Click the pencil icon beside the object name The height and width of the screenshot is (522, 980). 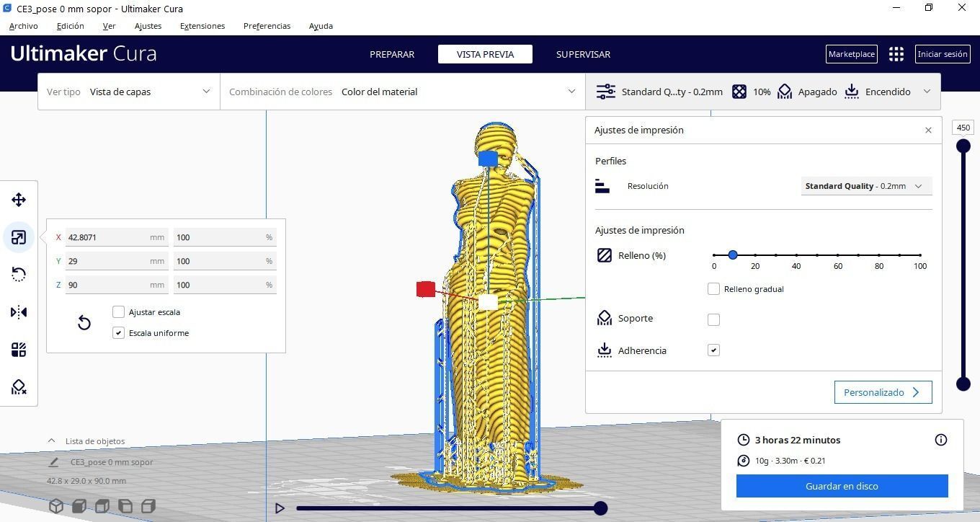54,462
